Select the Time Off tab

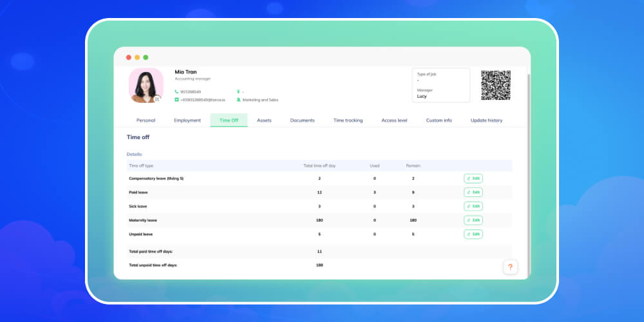tap(229, 120)
